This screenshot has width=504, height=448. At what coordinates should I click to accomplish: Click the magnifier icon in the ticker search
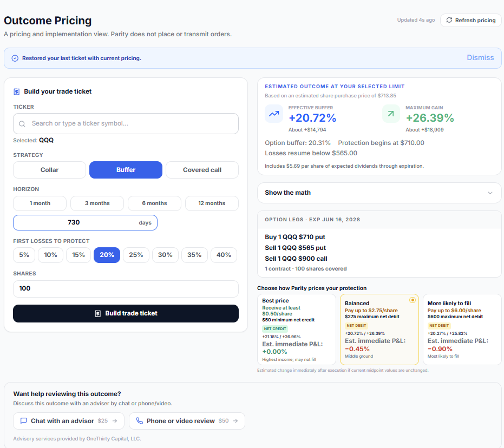click(22, 124)
